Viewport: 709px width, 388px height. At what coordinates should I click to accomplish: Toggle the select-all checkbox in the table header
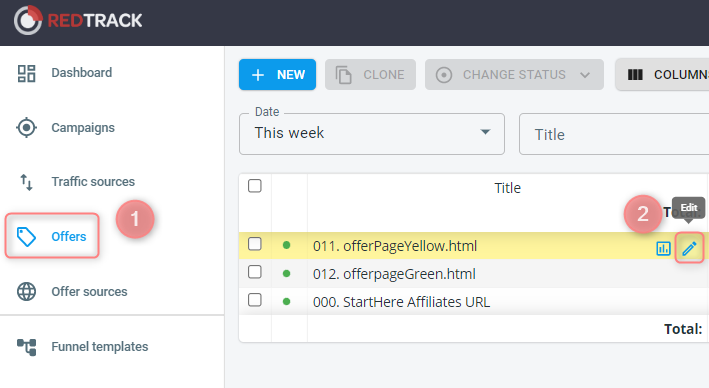point(255,186)
